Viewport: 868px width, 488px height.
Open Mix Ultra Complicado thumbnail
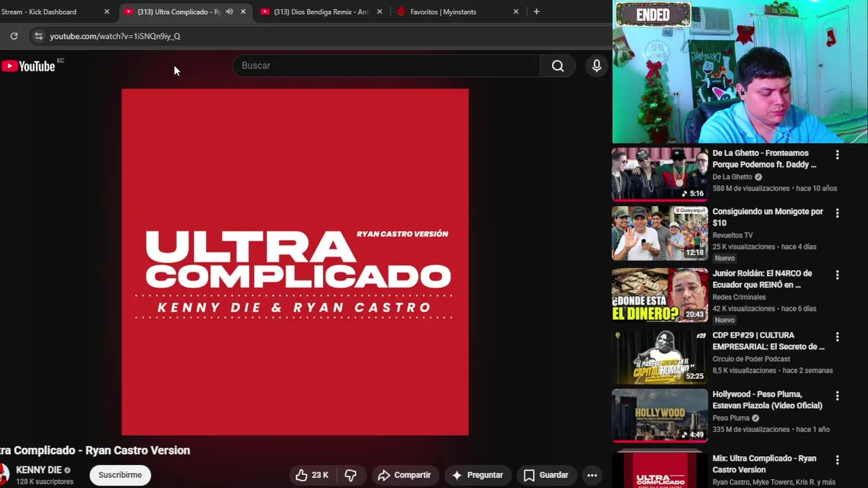[660, 469]
